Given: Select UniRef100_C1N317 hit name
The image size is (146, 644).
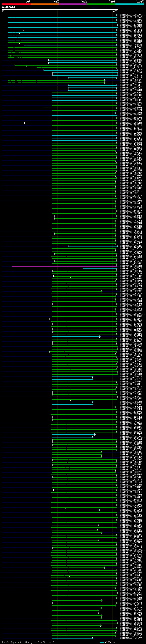Looking at the screenshot, I should click(x=131, y=70).
